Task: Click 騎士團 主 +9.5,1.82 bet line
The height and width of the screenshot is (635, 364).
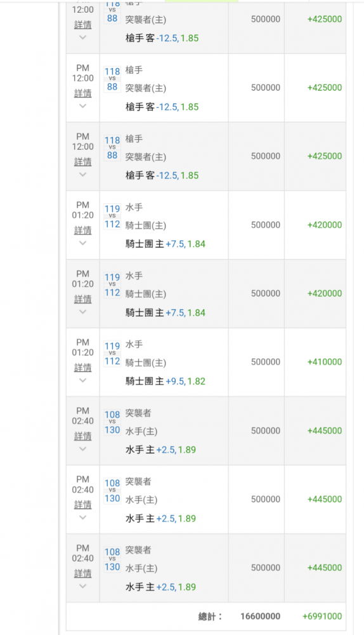Action: click(165, 381)
